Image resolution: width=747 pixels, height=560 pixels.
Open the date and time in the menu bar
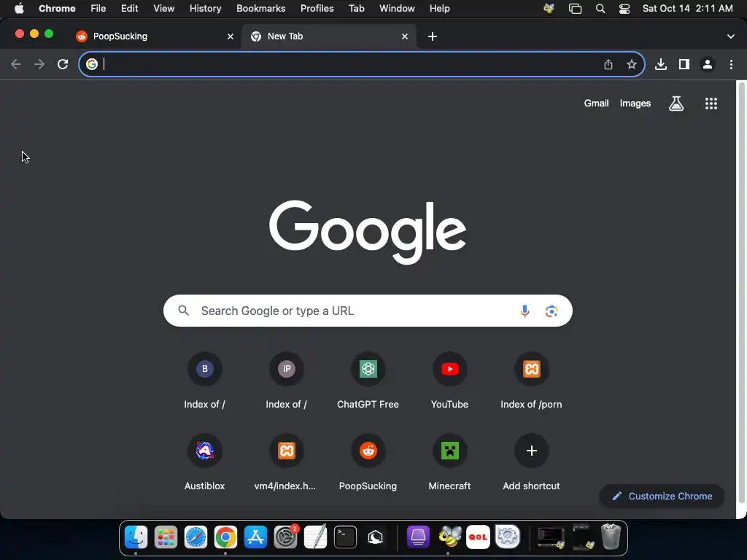pyautogui.click(x=687, y=9)
